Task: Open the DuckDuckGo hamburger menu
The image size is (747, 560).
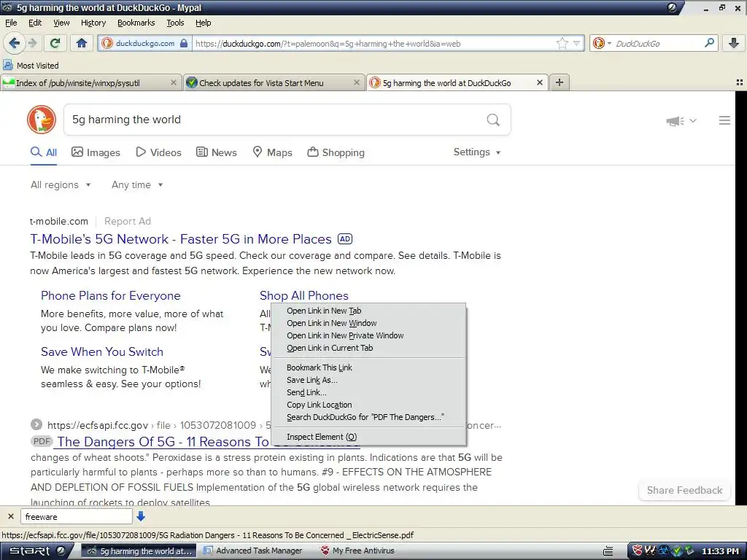Action: pos(724,120)
